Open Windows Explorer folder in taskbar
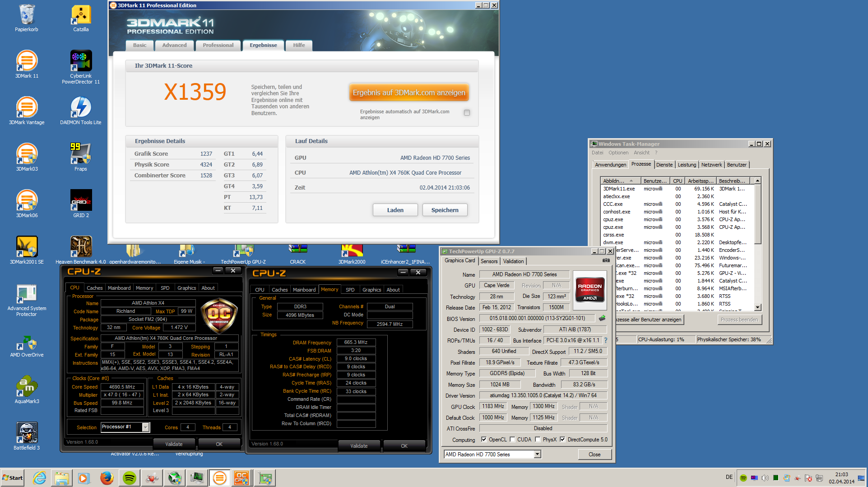Viewport: 868px width, 487px height. (62, 478)
